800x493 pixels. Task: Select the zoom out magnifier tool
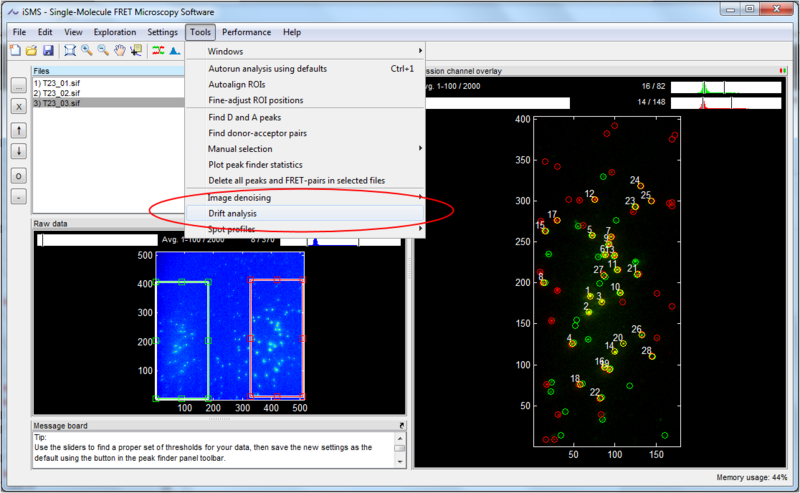coord(103,50)
